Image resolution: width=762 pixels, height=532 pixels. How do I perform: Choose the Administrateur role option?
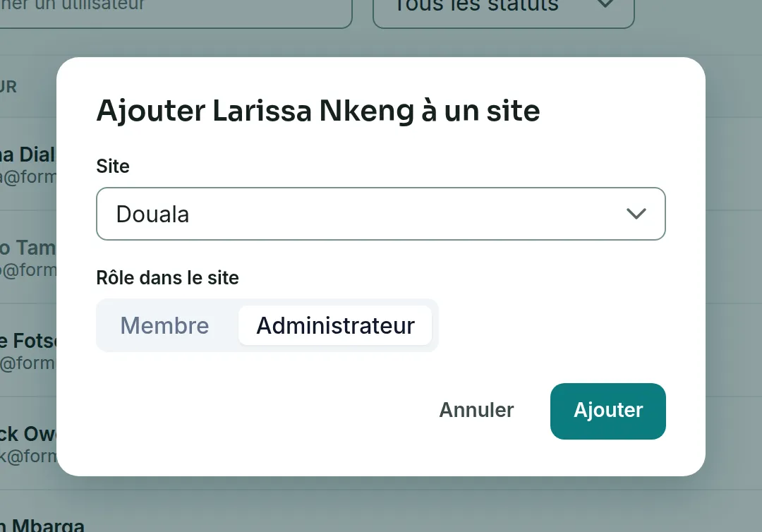click(x=335, y=325)
